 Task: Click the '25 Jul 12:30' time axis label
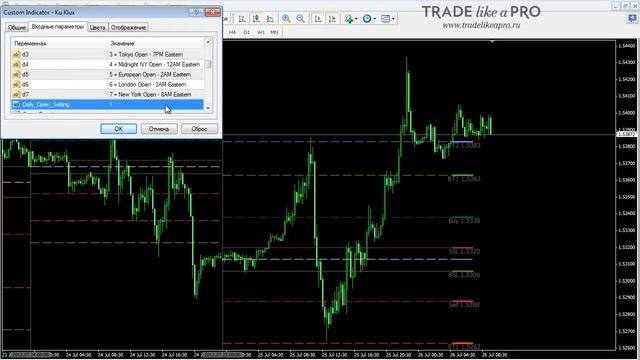coord(335,355)
